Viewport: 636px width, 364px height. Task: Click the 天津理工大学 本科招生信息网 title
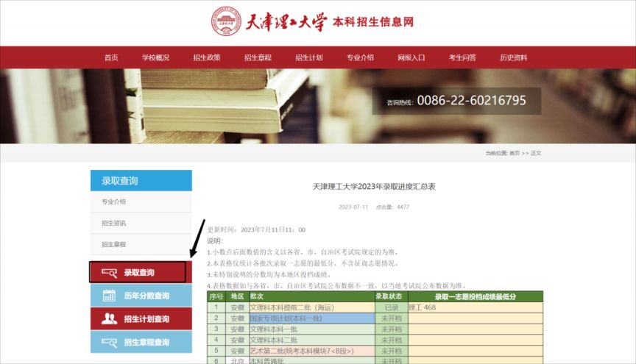click(x=330, y=21)
